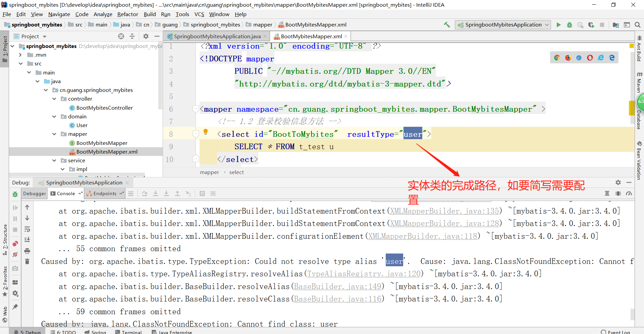Click Resume Program in debug sidebar
The width and height of the screenshot is (644, 334).
click(15, 208)
